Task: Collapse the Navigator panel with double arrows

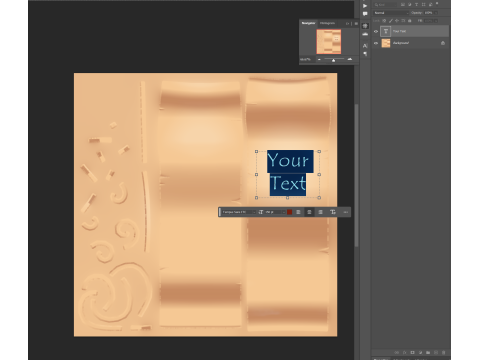Action: tap(347, 23)
